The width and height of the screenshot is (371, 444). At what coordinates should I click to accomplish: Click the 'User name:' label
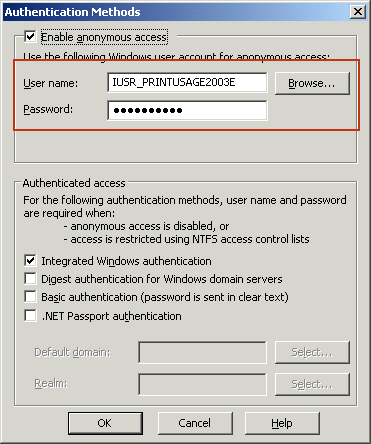click(50, 83)
